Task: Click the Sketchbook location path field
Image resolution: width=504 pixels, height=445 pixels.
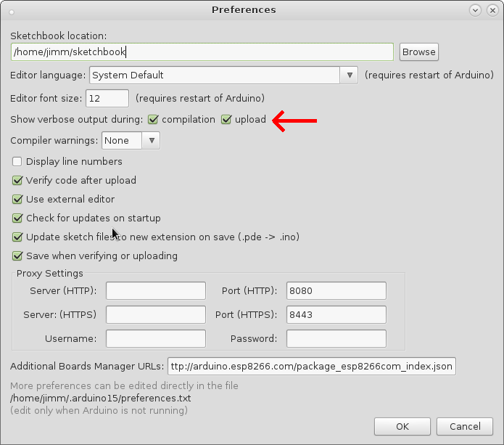Action: pos(202,52)
